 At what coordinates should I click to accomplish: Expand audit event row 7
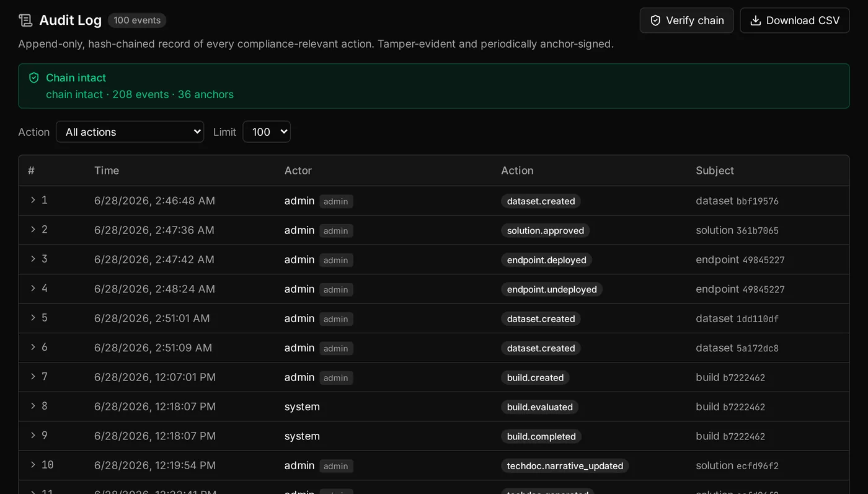tap(33, 377)
